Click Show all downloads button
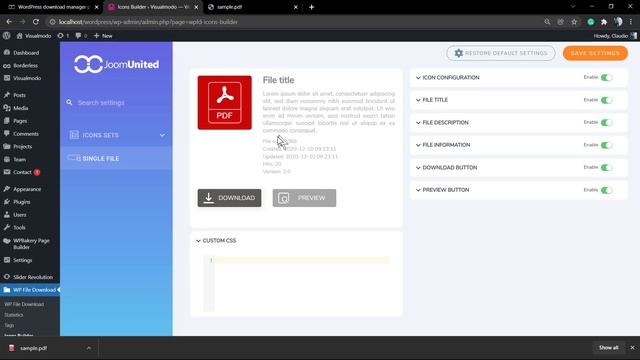This screenshot has height=360, width=640. 609,348
